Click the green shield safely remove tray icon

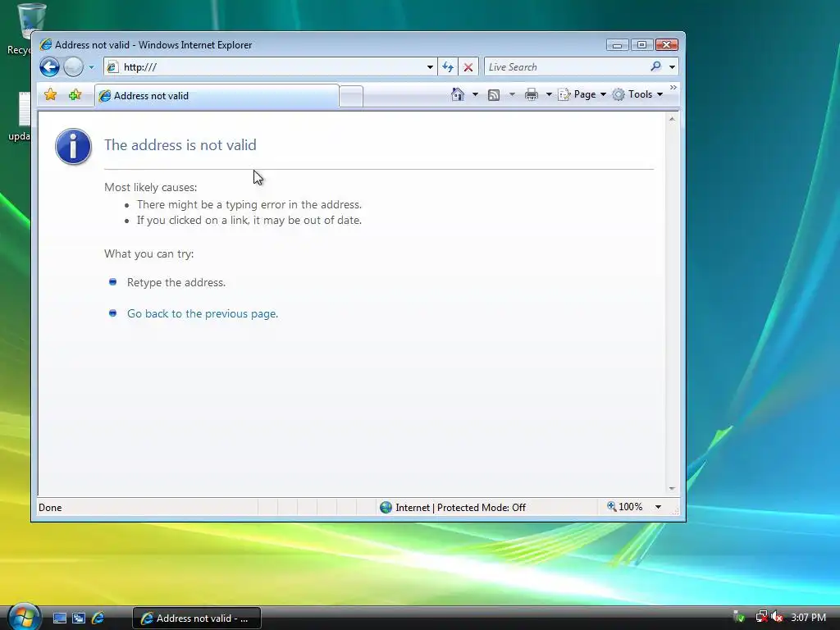point(739,617)
